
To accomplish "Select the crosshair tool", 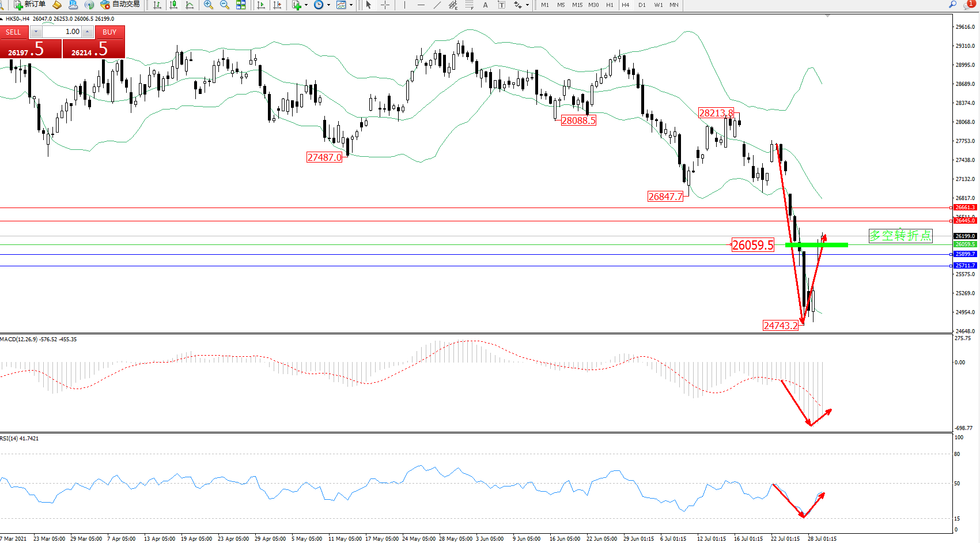I will coord(385,5).
